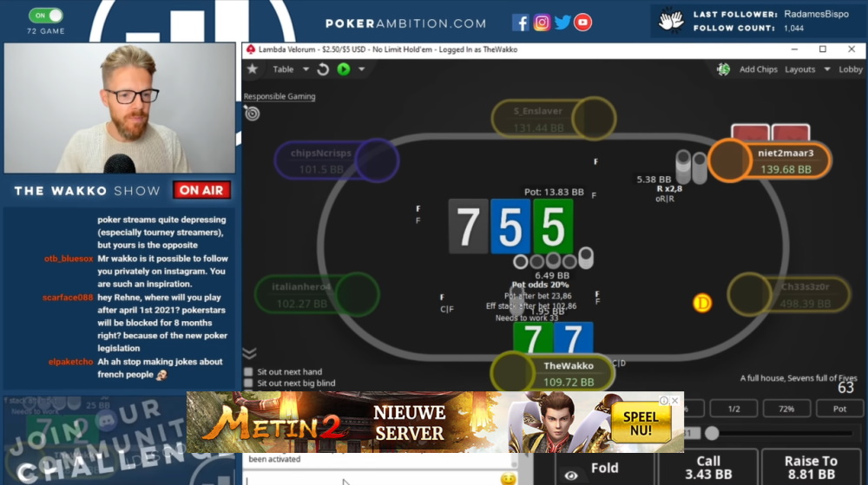Open the Lobby menu item

pos(851,69)
